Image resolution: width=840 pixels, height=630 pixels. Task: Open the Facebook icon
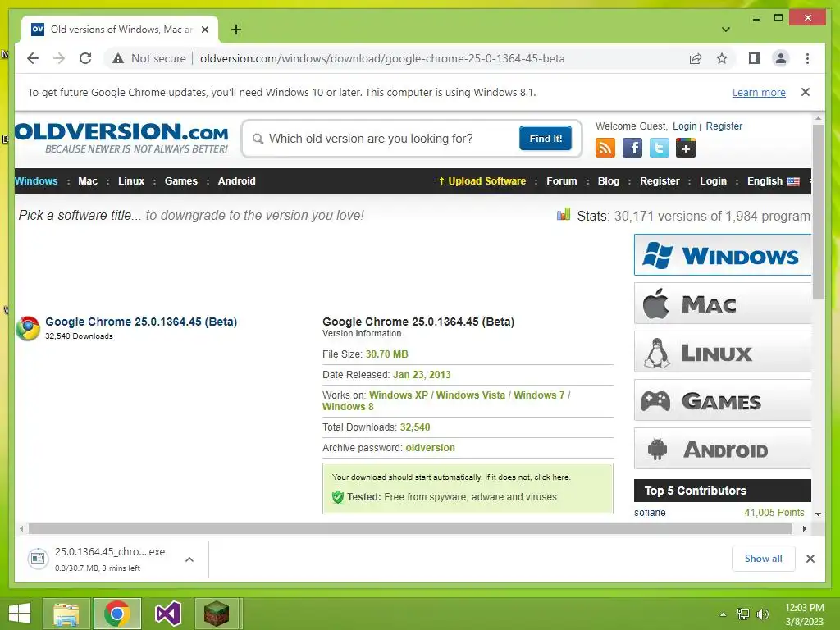pos(632,148)
